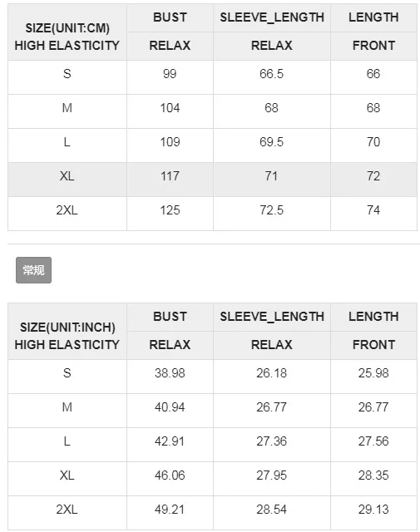Screen dimensions: 420x532
Task: Click front length value 74
Action: [x=373, y=210]
